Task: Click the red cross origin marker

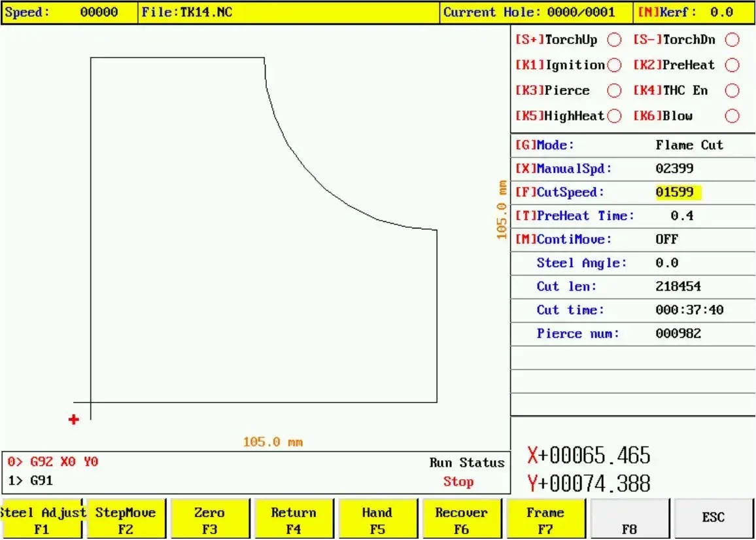Action: click(x=73, y=420)
